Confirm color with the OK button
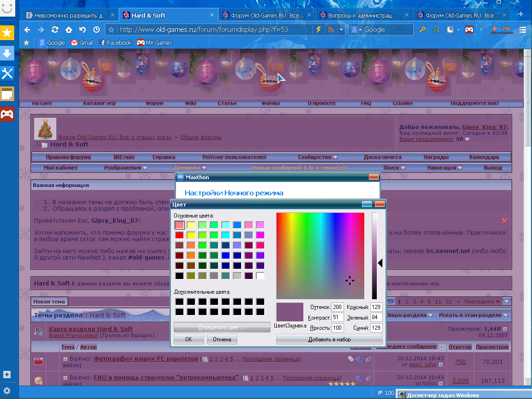 [x=188, y=339]
